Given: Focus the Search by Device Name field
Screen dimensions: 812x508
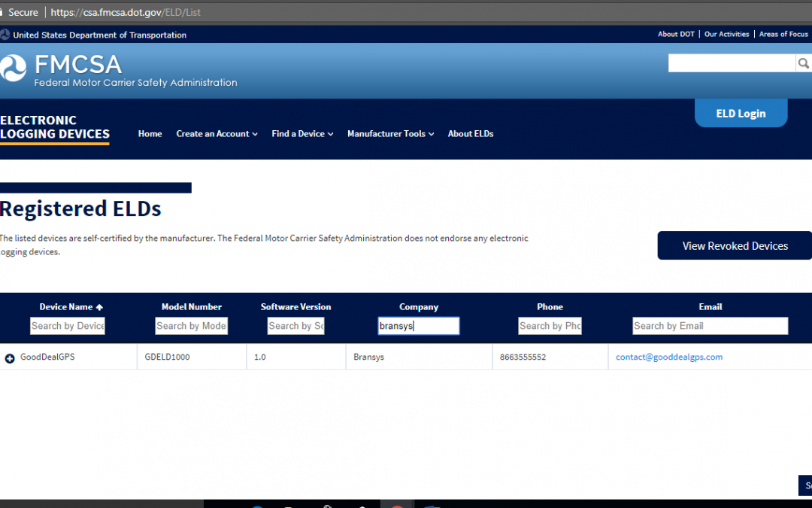Looking at the screenshot, I should click(x=68, y=326).
